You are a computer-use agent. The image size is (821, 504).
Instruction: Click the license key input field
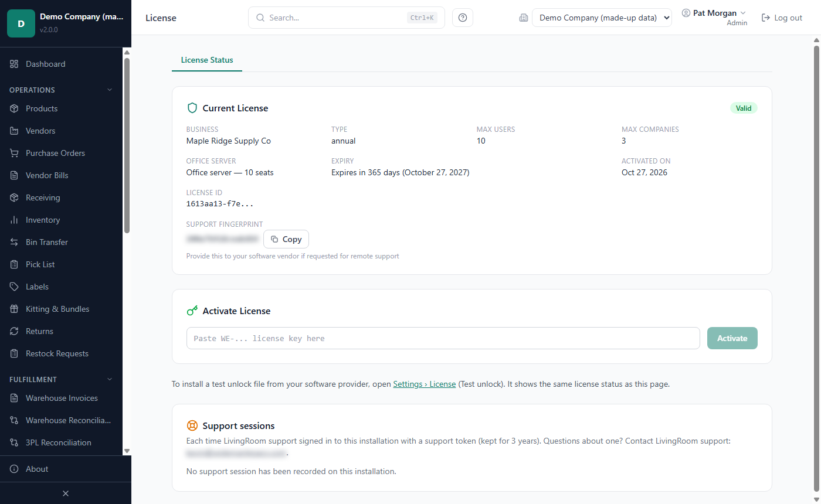(x=443, y=338)
